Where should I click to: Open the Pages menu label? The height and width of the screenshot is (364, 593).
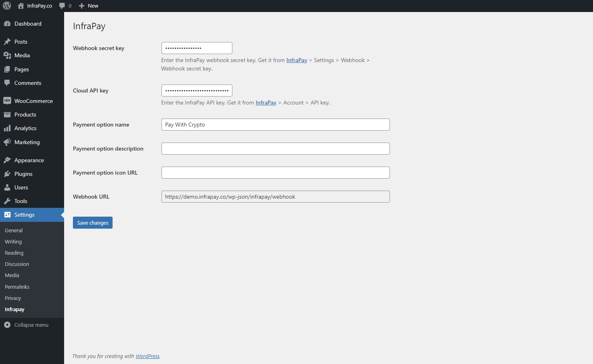(22, 69)
